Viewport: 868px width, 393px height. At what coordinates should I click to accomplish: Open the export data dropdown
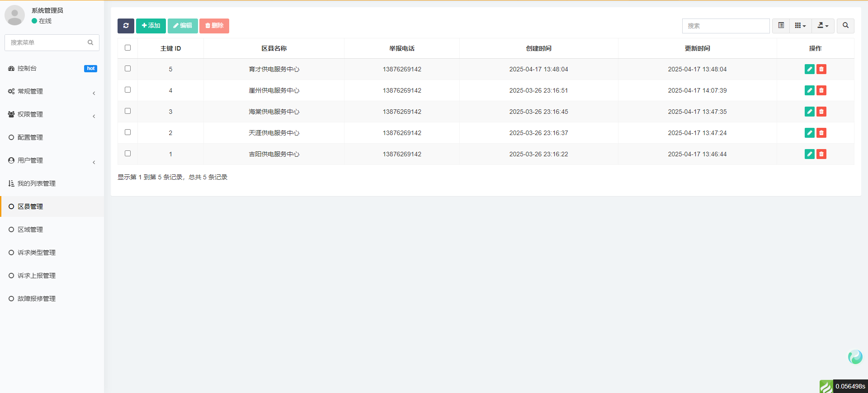click(x=823, y=26)
